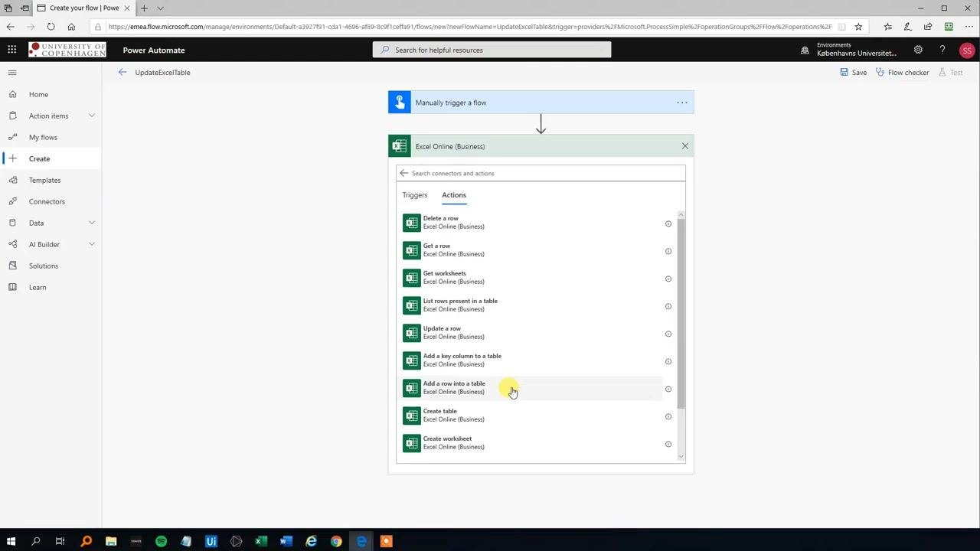The height and width of the screenshot is (551, 980).
Task: Expand the Data chevron
Action: tap(92, 223)
